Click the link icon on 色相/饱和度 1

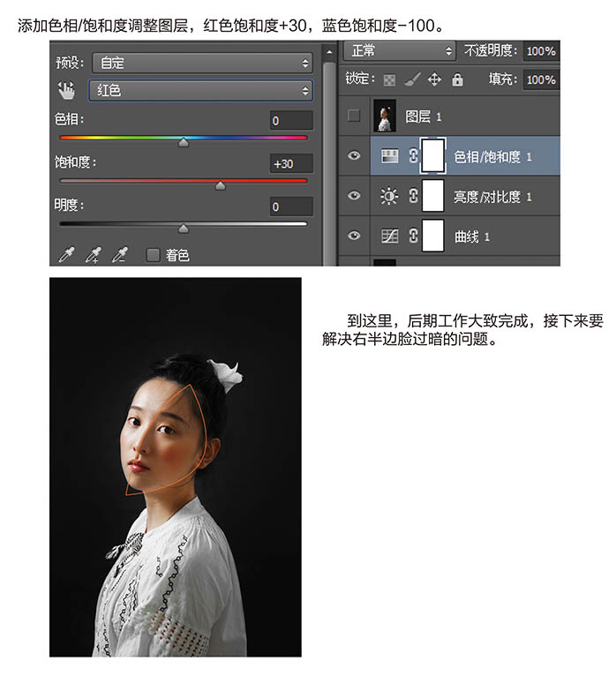[413, 155]
